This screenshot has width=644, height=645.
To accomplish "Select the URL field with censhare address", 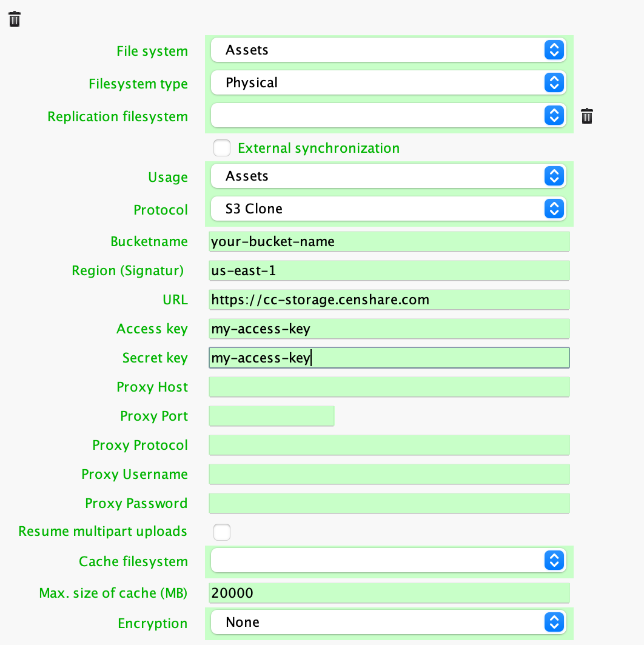I will pyautogui.click(x=388, y=299).
